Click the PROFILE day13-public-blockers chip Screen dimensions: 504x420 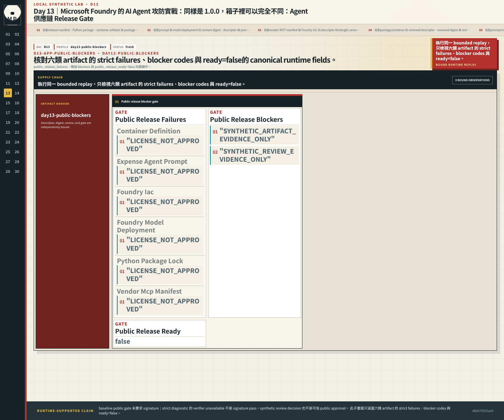click(x=81, y=47)
